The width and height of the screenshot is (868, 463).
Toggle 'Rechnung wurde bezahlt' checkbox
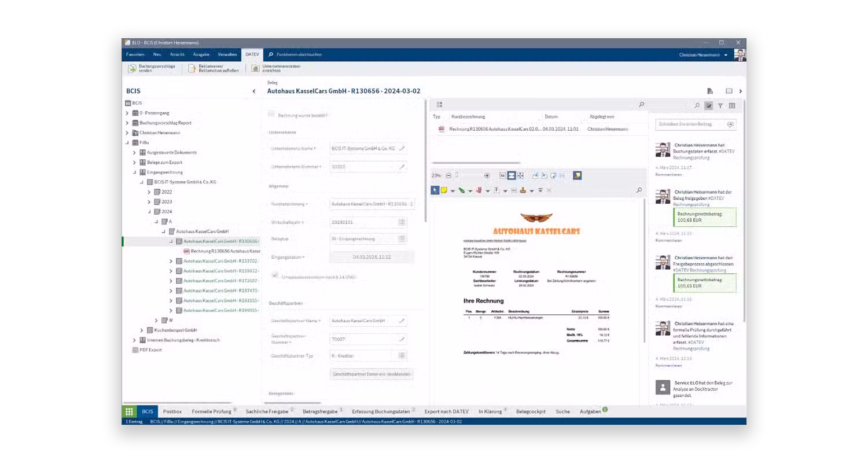click(x=272, y=115)
